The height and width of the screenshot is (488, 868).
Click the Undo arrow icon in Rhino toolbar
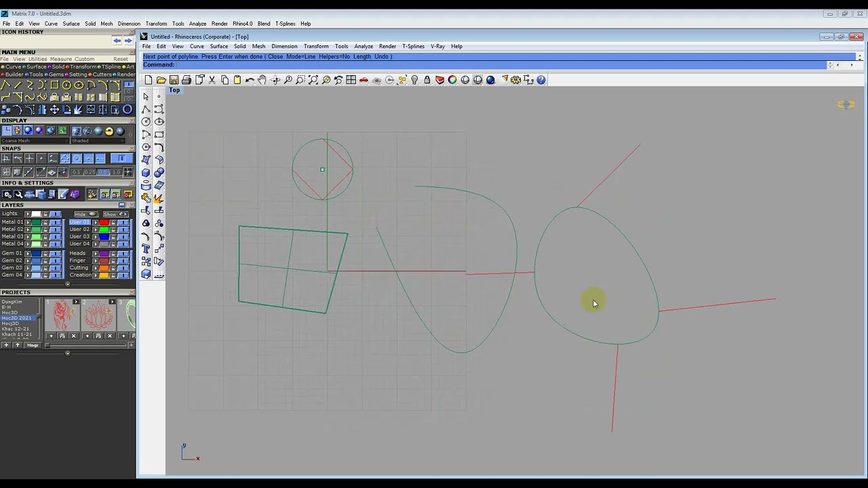(250, 80)
